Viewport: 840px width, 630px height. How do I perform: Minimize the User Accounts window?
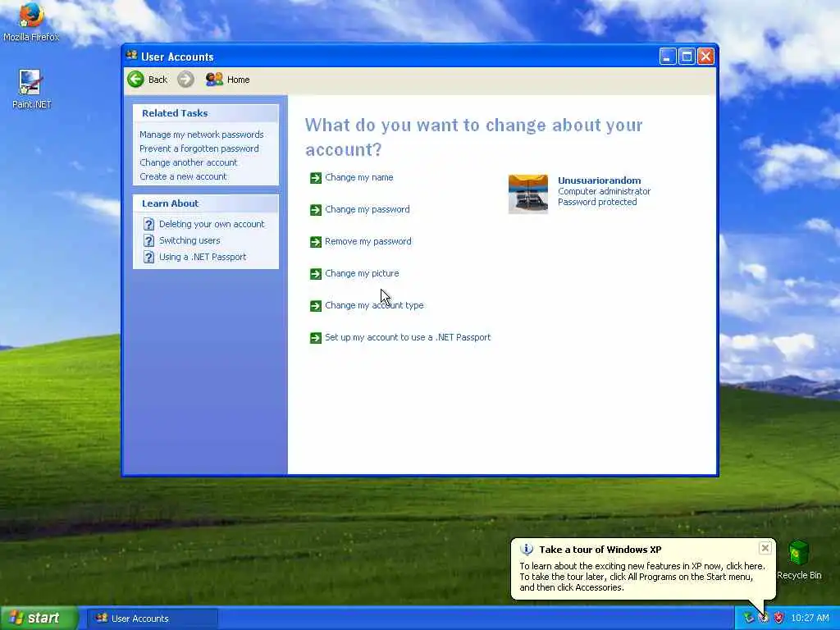tap(668, 57)
